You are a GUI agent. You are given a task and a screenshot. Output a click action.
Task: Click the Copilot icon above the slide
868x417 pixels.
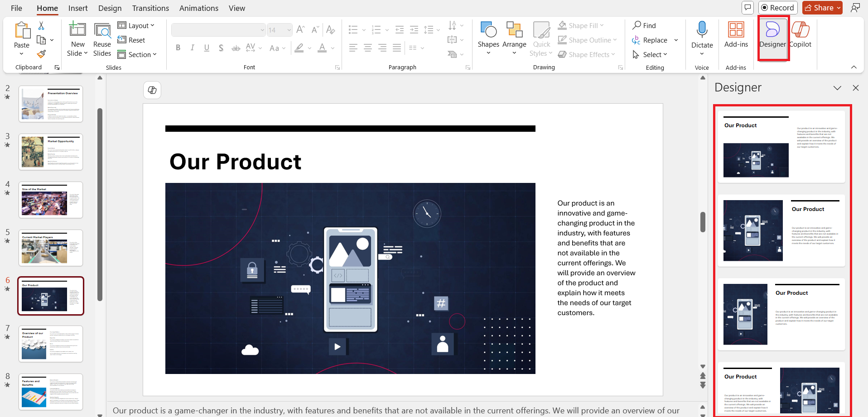point(152,90)
